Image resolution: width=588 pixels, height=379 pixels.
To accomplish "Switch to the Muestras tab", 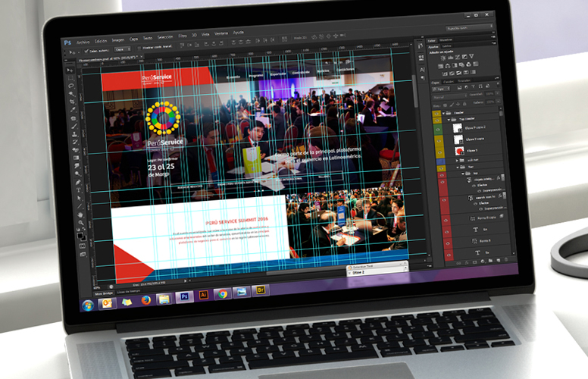I will (x=446, y=39).
